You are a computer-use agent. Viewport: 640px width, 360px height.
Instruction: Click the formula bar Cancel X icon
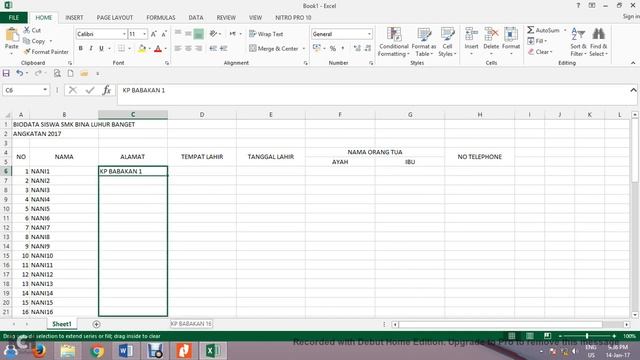[73, 90]
